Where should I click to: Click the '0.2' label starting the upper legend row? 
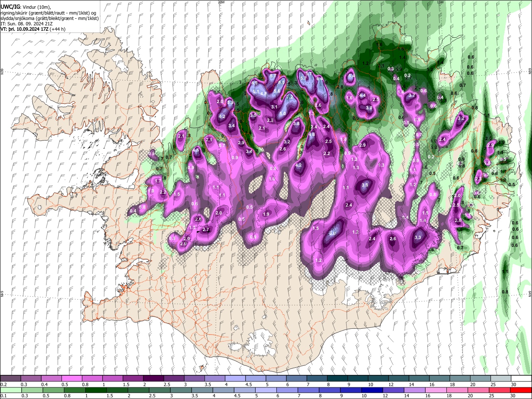pos(3,384)
